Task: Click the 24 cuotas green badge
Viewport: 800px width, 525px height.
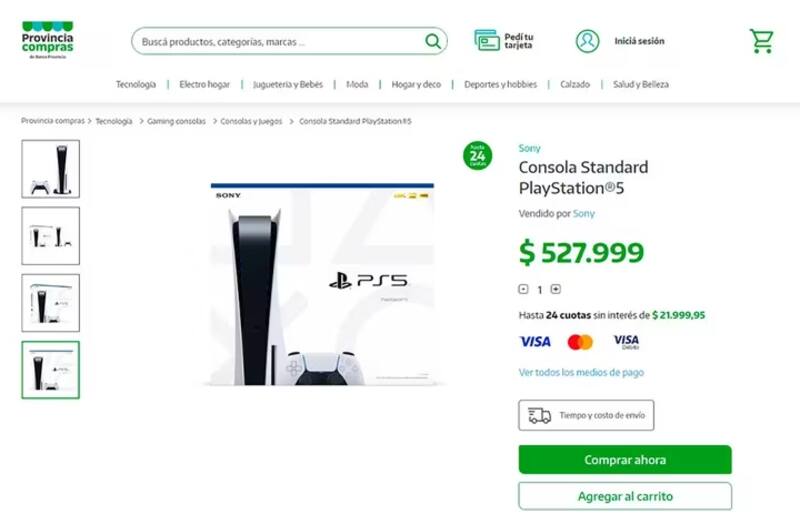Action: point(478,156)
